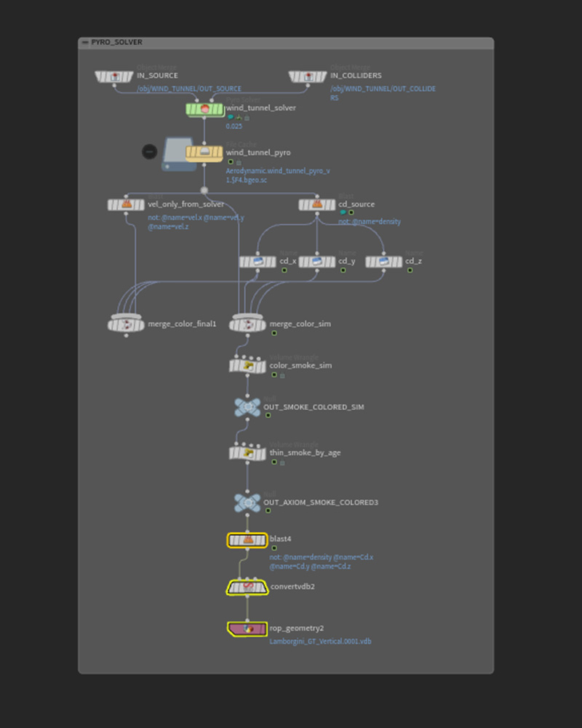582x728 pixels.
Task: Click the green wind_tunnel_solver pyro node
Action: 204,109
